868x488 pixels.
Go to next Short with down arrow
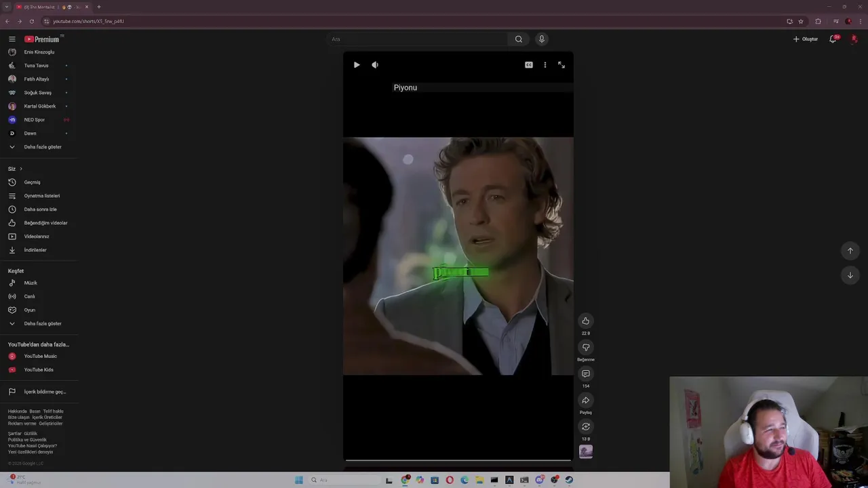(x=850, y=275)
